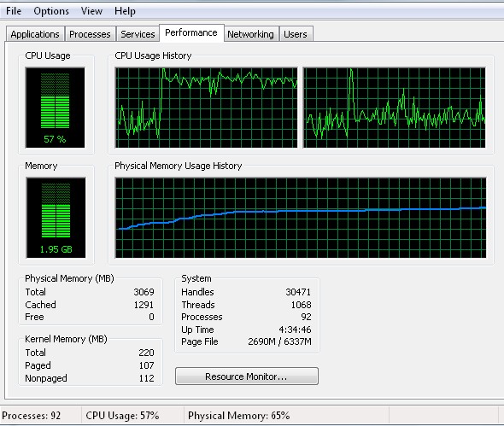
Task: Switch to the Applications tab
Action: click(35, 34)
